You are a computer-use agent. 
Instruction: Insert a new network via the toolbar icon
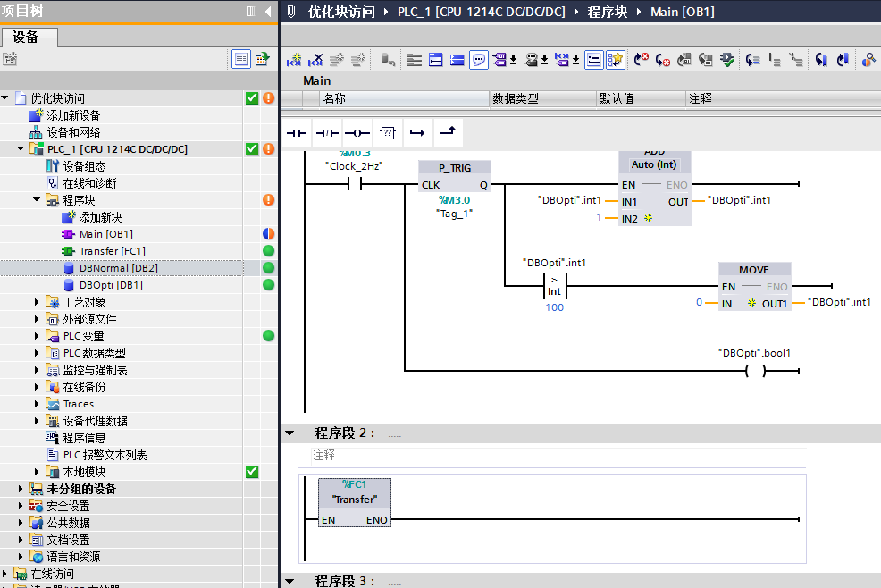click(x=292, y=59)
